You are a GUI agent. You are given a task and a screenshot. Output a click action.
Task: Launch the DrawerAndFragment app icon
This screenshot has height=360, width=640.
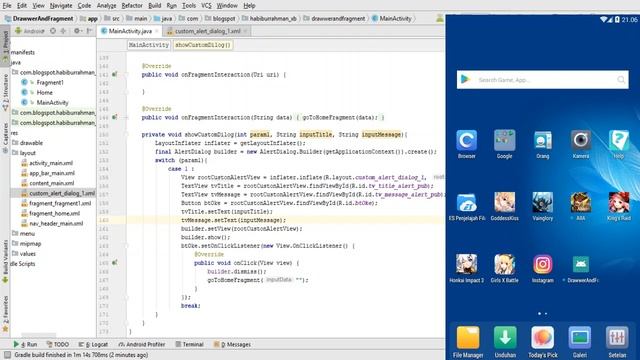point(580,264)
